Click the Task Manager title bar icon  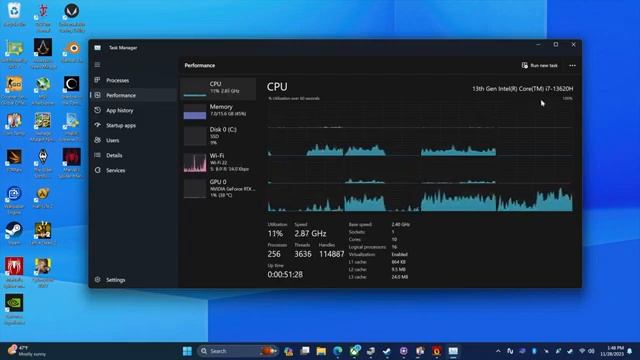[98, 48]
